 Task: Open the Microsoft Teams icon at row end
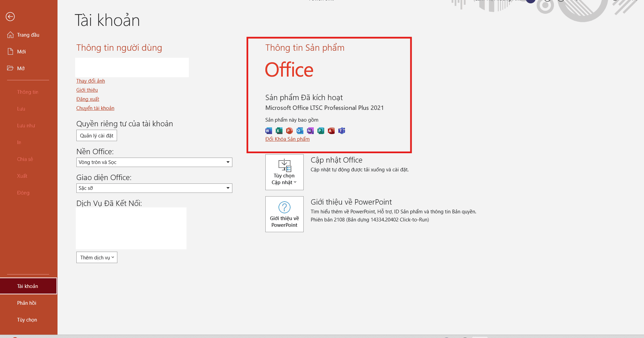341,131
